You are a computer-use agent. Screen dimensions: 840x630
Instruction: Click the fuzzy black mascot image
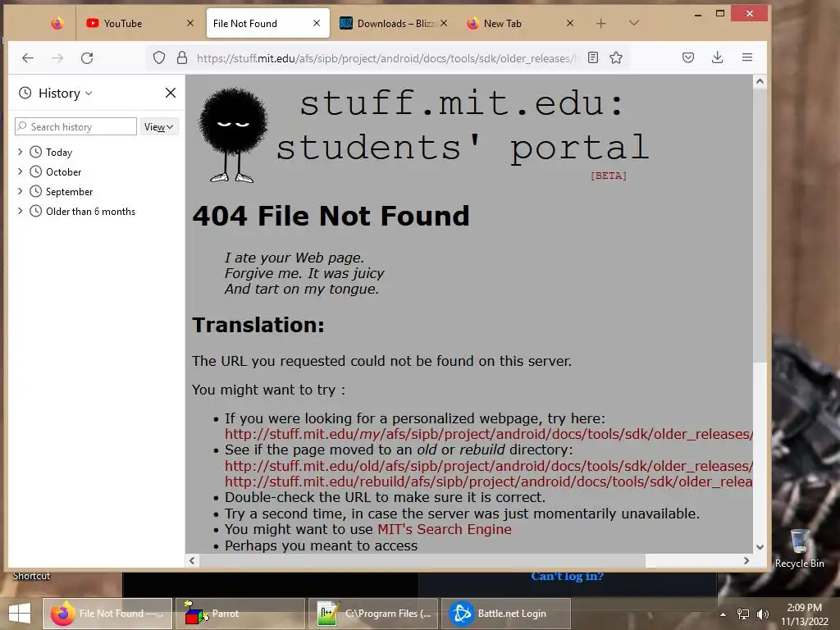tap(233, 135)
